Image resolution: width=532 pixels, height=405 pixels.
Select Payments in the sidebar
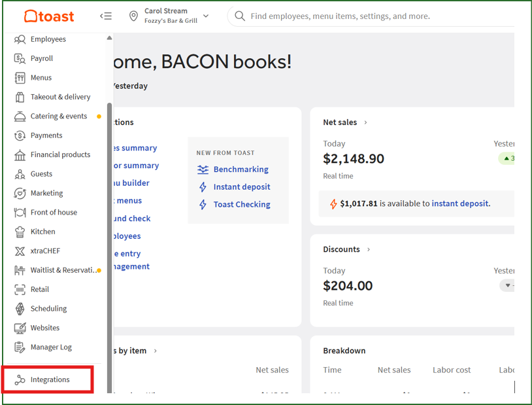pyautogui.click(x=46, y=135)
